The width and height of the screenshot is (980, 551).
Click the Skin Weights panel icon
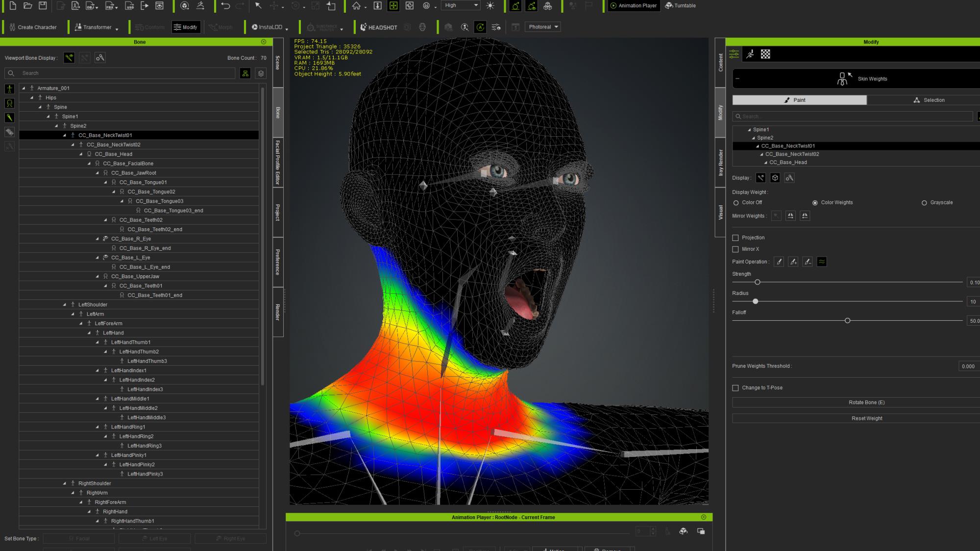(x=844, y=78)
